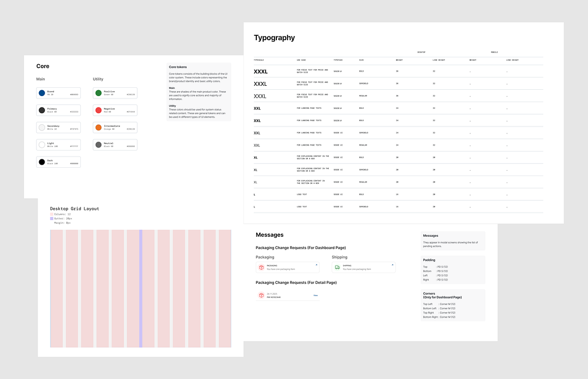
Task: Click 'Packaging Change Requests (For Detail Page)' heading
Action: (x=296, y=282)
